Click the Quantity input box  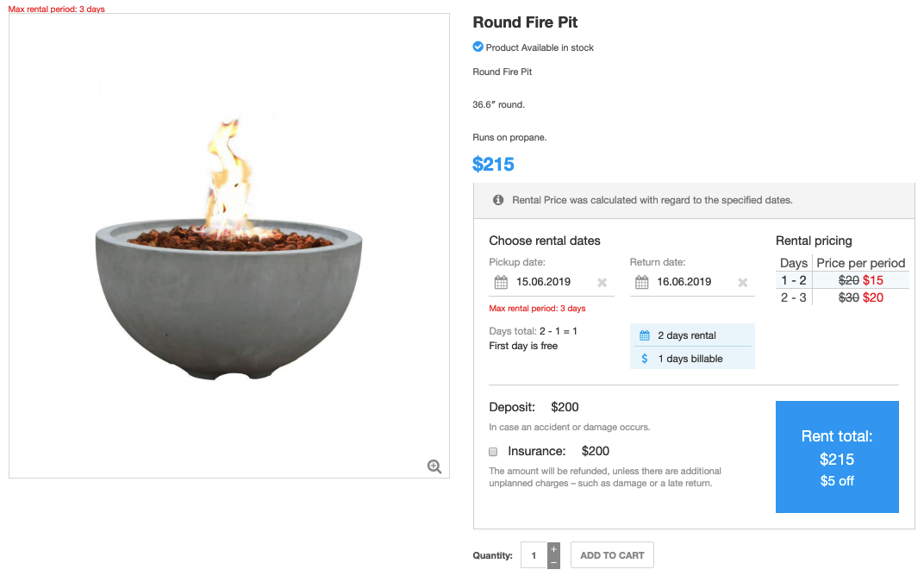[x=534, y=555]
